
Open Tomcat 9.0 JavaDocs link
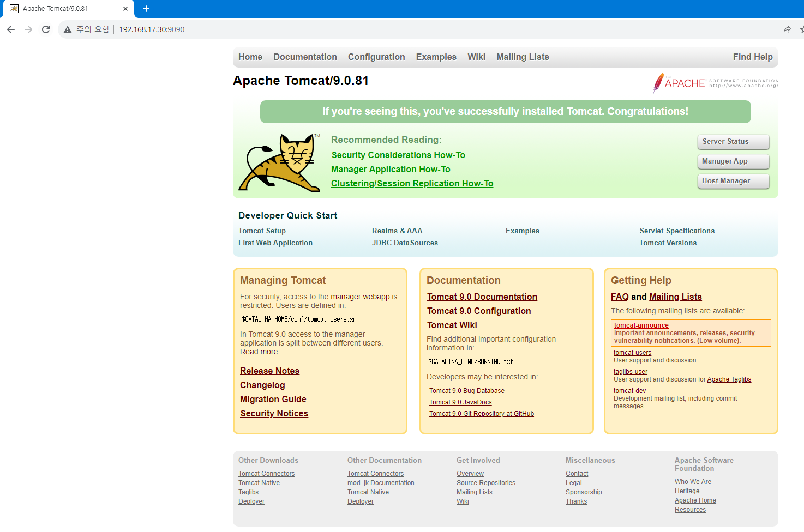[460, 402]
